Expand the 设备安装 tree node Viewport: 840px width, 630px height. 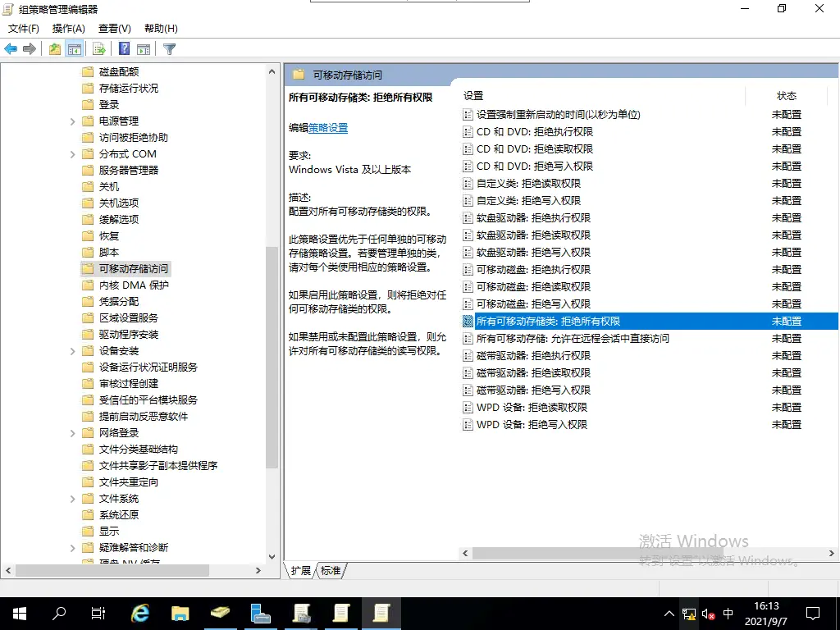[x=73, y=350]
